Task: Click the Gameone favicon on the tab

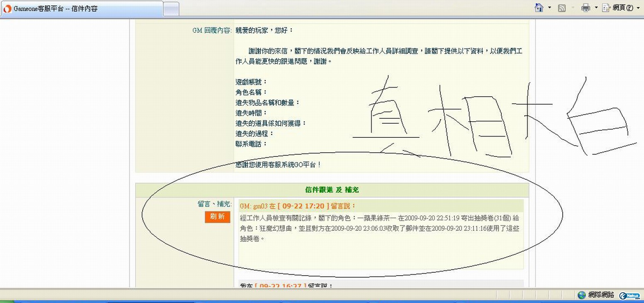Action: tap(7, 9)
